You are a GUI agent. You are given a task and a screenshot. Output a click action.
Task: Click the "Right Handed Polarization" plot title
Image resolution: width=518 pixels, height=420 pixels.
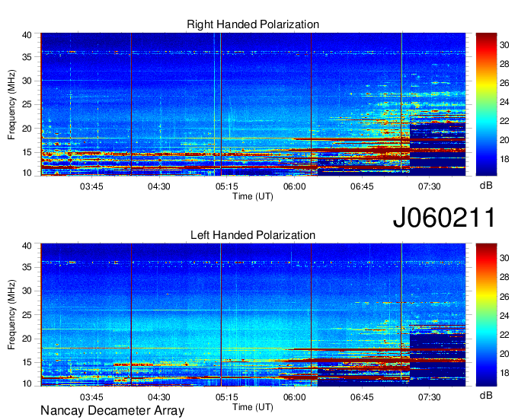tap(253, 24)
